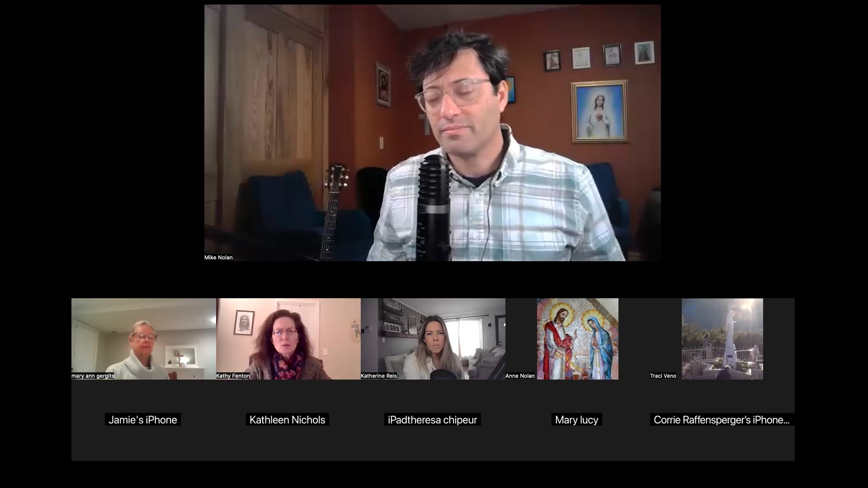Image resolution: width=868 pixels, height=488 pixels.
Task: Select Kathy Fenton's video tile
Action: click(288, 338)
